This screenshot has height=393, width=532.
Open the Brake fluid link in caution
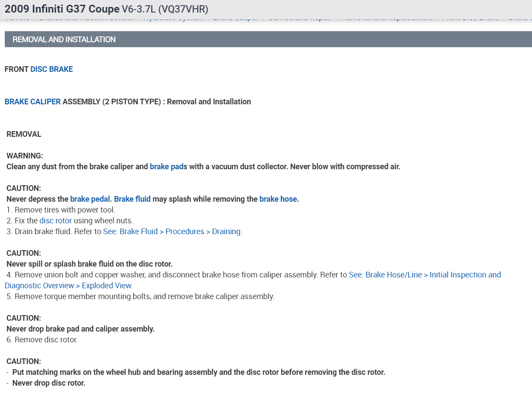(x=132, y=199)
